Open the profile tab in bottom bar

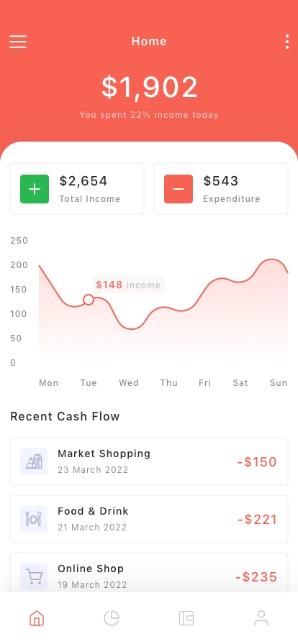[261, 618]
